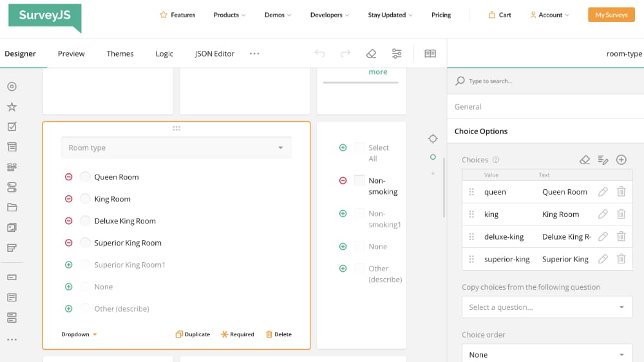Open Room type dropdown arrow

tap(281, 148)
